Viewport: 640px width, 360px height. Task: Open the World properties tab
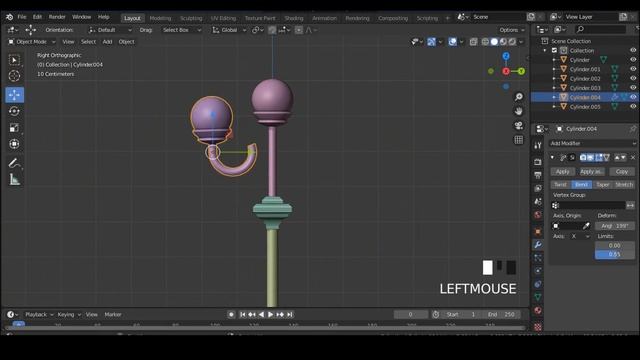click(538, 215)
